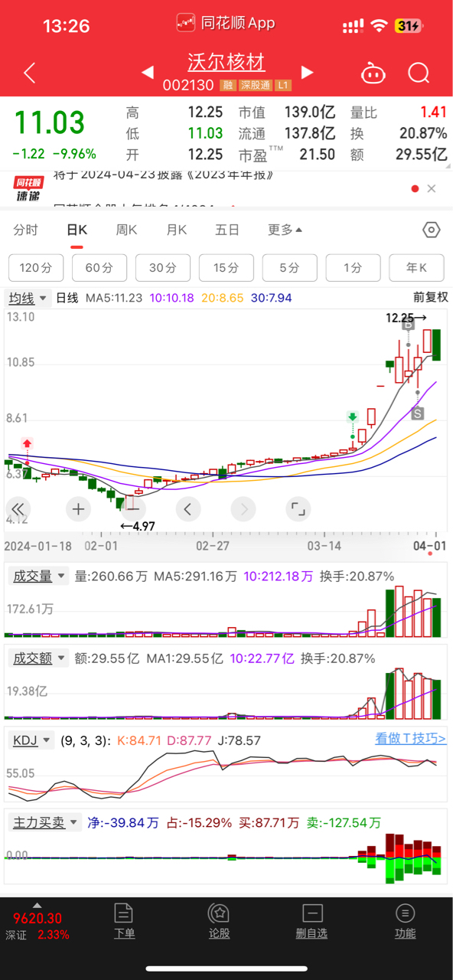
Task: Select the 日K tab
Action: coord(77,230)
